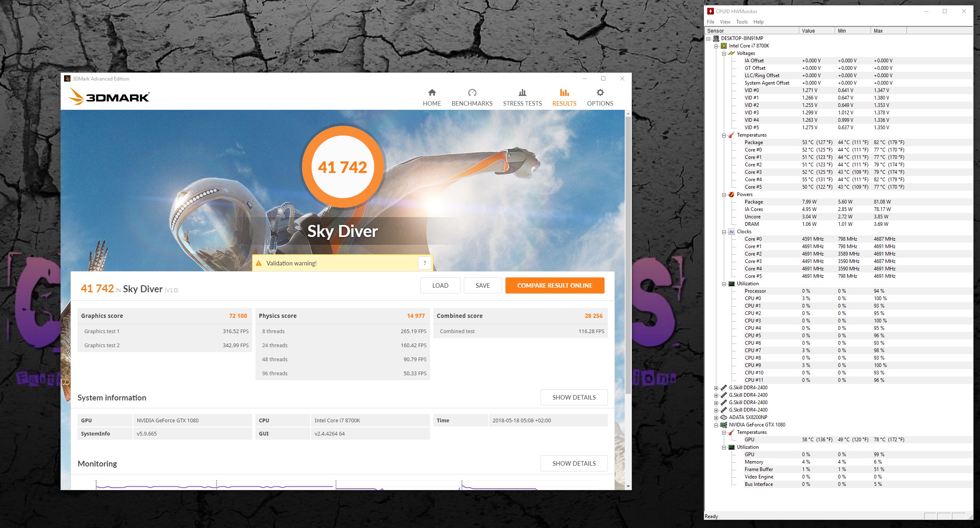
Task: Click the Graphics test 2 row
Action: [165, 345]
